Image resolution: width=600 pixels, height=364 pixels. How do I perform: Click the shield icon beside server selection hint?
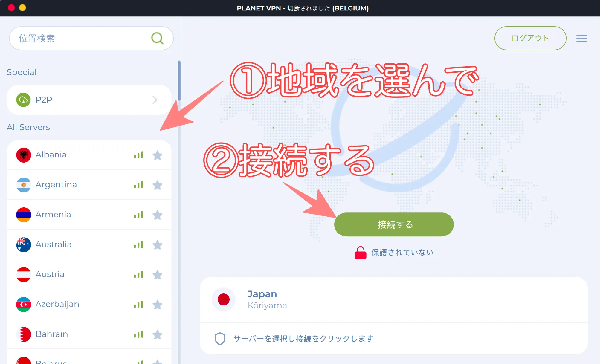220,339
